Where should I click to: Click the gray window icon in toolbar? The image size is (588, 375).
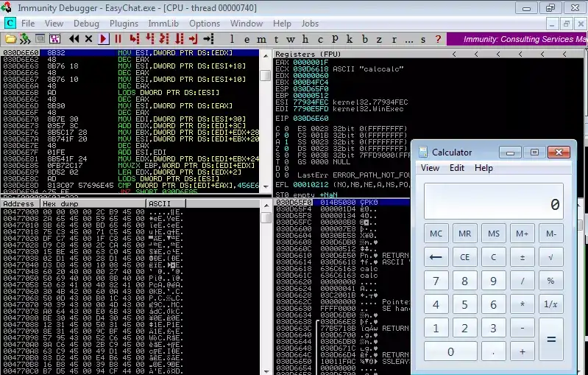point(40,38)
